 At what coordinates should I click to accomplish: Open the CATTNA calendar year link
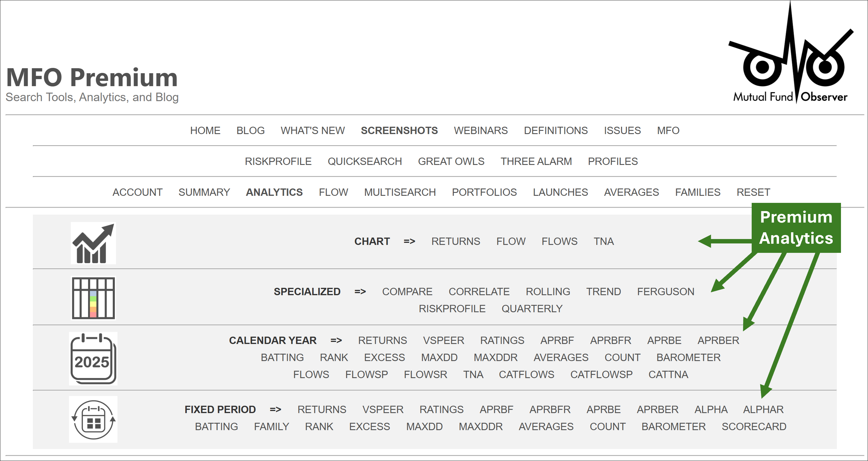(x=668, y=375)
